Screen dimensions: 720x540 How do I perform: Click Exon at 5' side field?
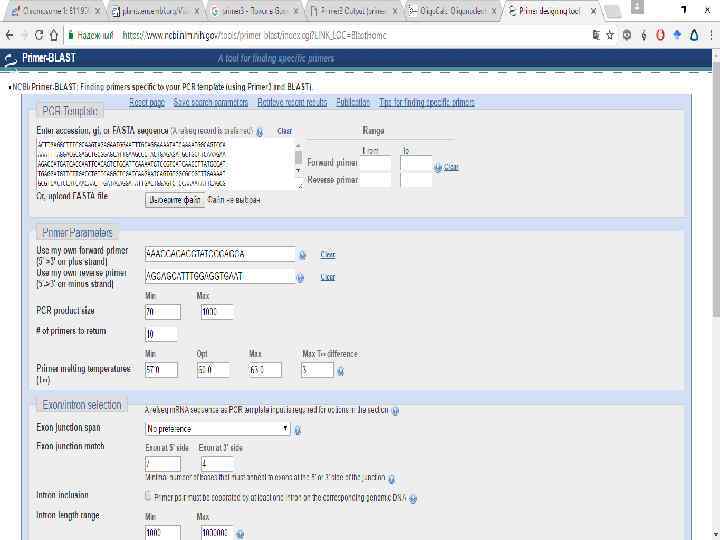coord(163,463)
